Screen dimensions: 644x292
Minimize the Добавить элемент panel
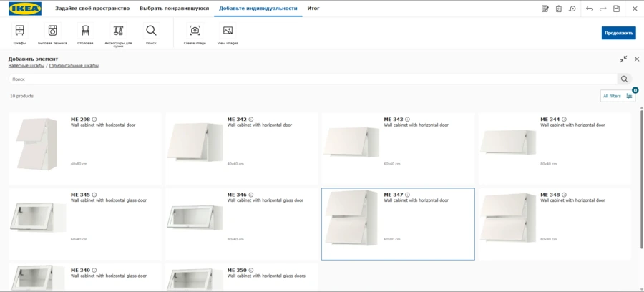click(x=623, y=59)
